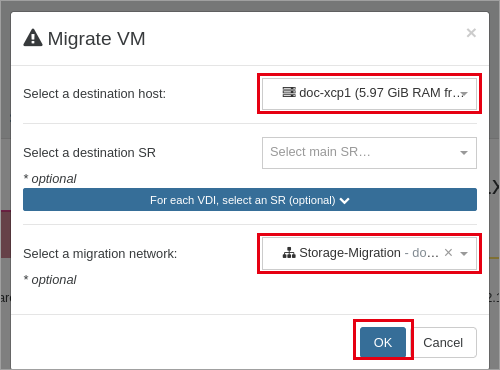Cancel the Migrate VM dialog
Image resolution: width=500 pixels, height=370 pixels.
pos(443,342)
